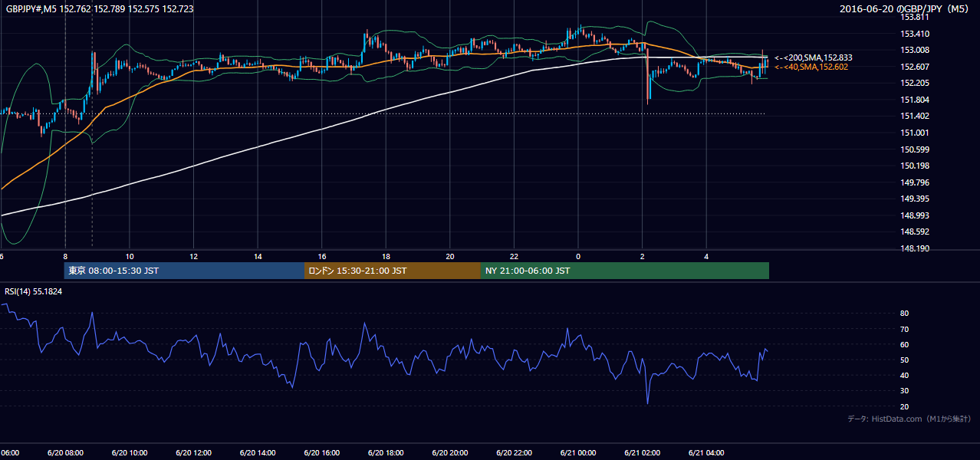Click bottom date label 6/21 02:00
The height and width of the screenshot is (460, 980).
click(x=643, y=453)
